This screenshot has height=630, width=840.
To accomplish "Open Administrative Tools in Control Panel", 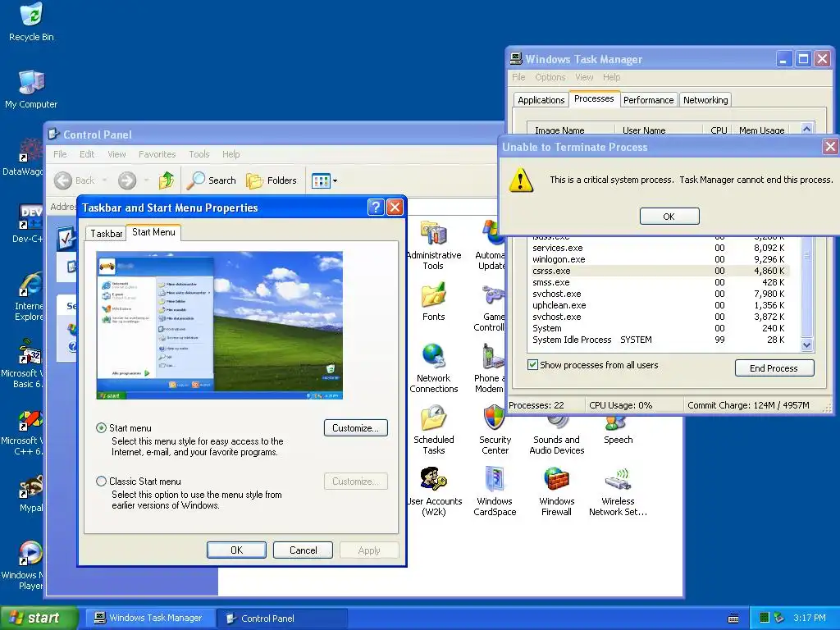I will (x=433, y=245).
